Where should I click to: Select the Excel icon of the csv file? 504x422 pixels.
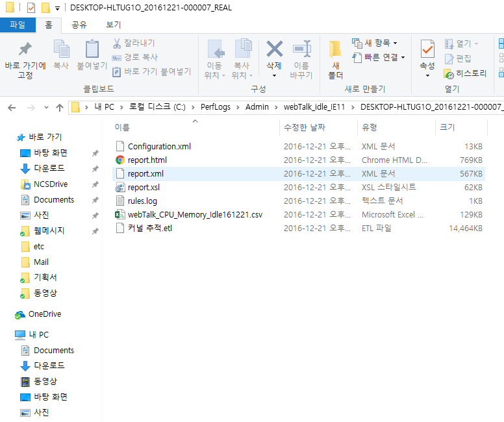click(120, 214)
